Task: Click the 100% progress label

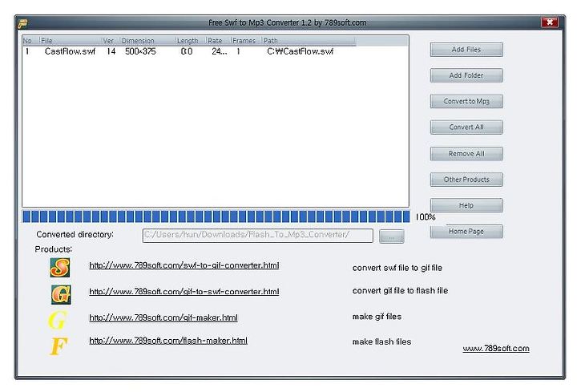Action: click(x=426, y=217)
